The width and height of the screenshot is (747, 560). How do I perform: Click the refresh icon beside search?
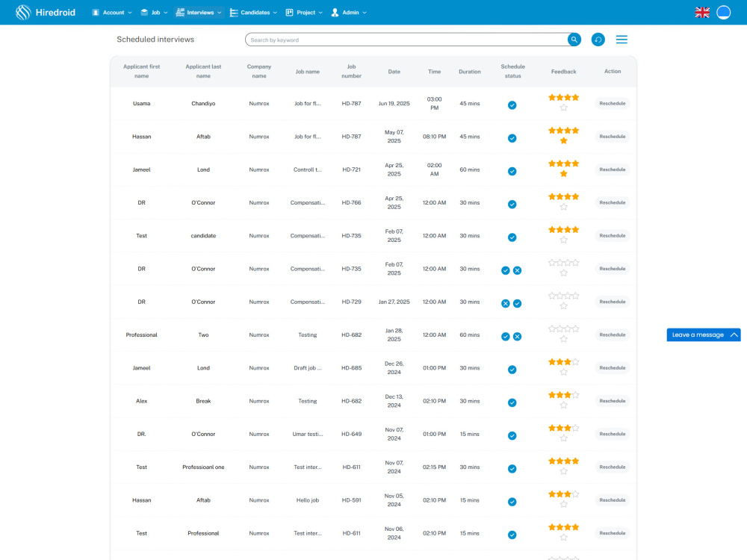pos(598,40)
